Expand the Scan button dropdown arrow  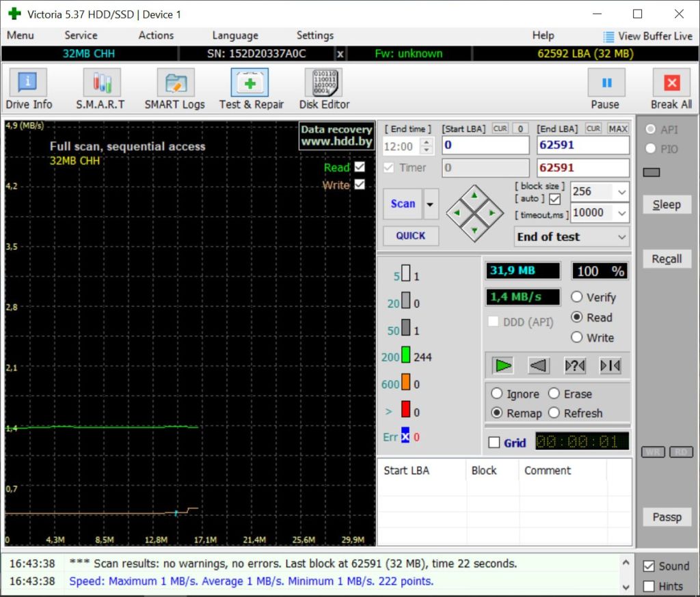430,204
